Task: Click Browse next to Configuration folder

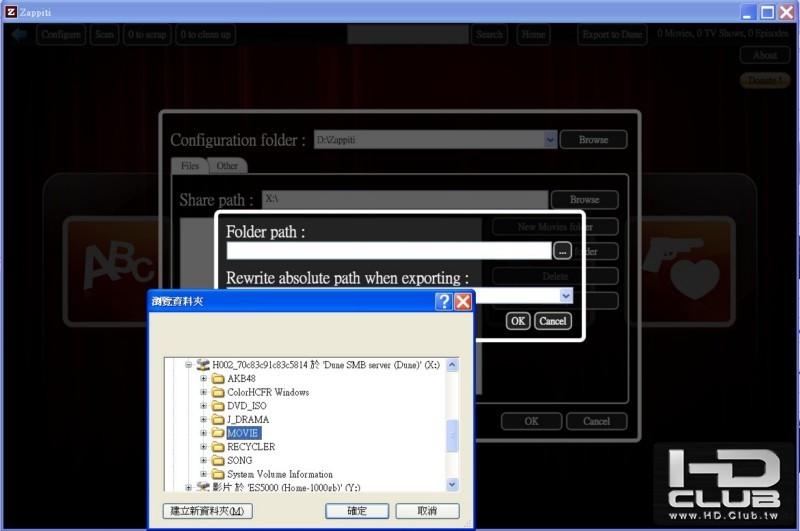Action: click(593, 140)
